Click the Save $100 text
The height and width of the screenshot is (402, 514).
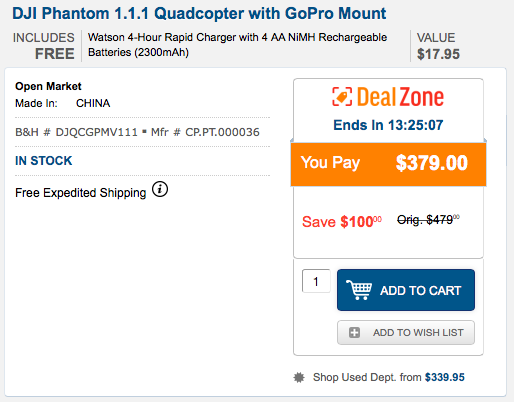click(342, 222)
